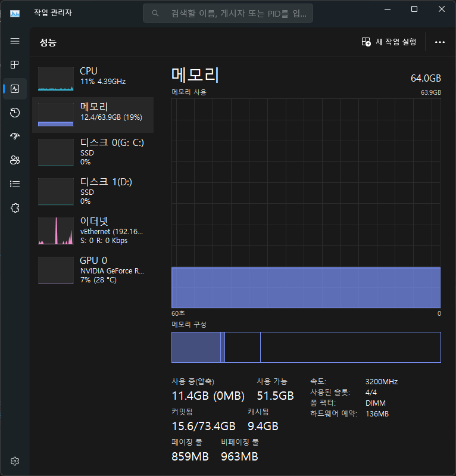Focus the search box for name, publisher or PID
Viewport: 456px width, 476px height.
(x=228, y=13)
